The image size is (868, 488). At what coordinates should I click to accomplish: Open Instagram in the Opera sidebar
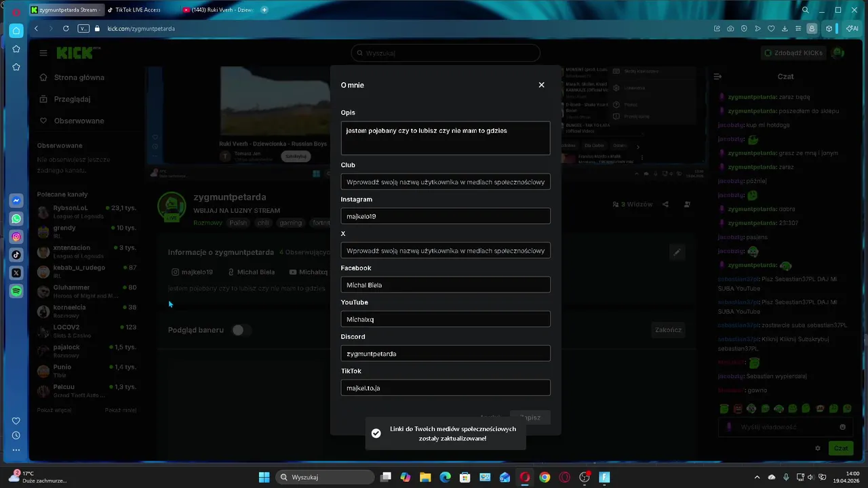coord(16,237)
